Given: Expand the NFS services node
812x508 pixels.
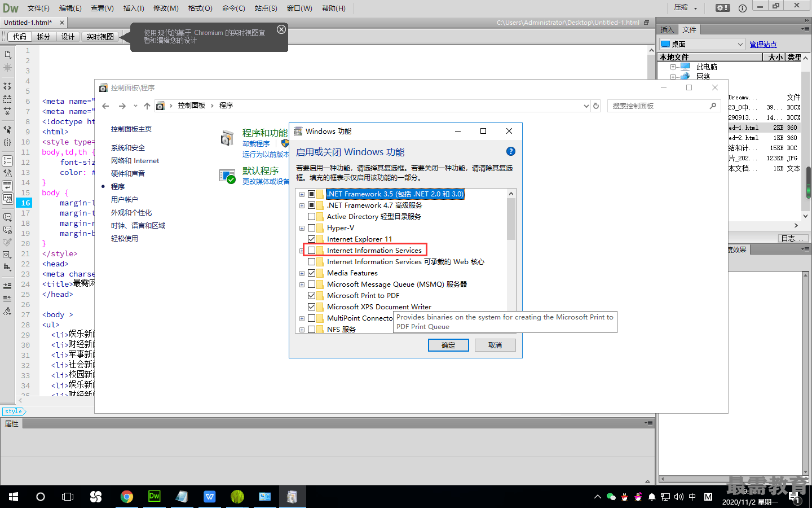Looking at the screenshot, I should pyautogui.click(x=302, y=330).
